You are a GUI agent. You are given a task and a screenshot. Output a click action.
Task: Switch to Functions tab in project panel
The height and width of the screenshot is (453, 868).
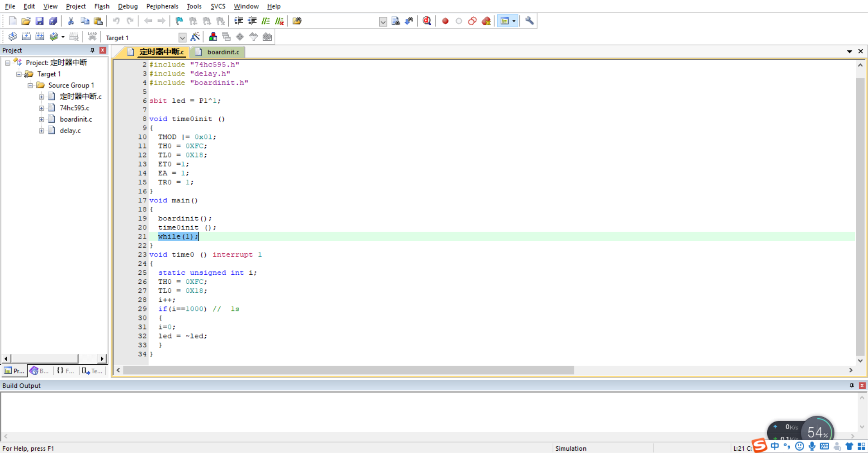66,371
